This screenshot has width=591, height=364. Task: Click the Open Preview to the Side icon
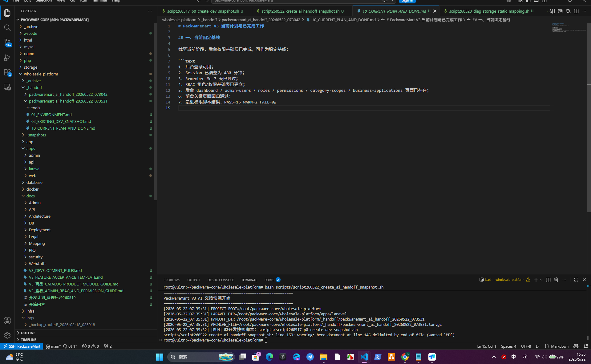(x=552, y=11)
